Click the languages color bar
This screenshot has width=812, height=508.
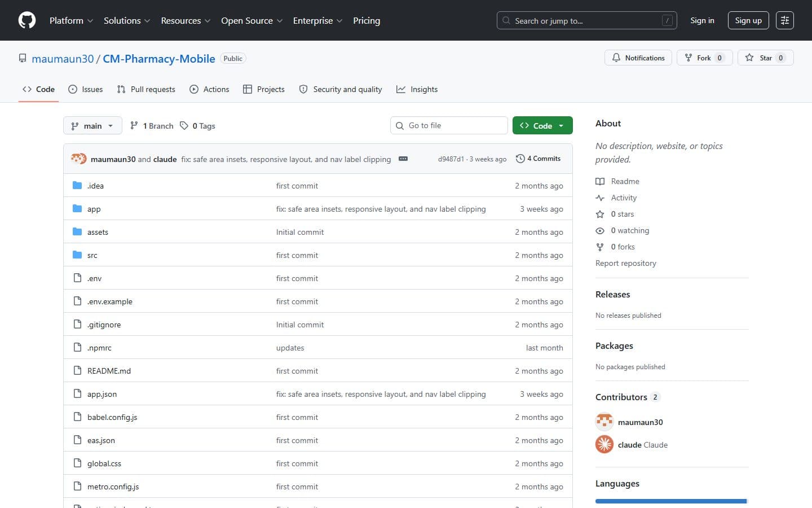coord(672,501)
